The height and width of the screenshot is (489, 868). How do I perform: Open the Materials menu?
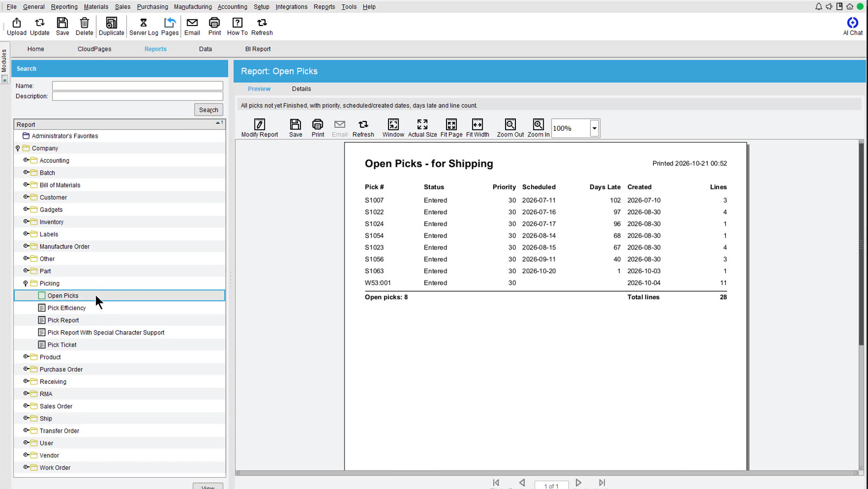pos(96,7)
